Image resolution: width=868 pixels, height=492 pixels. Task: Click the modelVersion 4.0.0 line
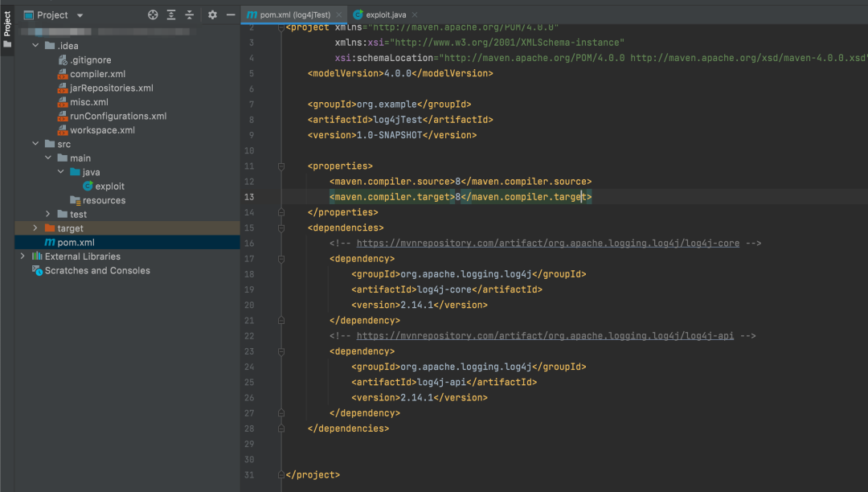pos(400,74)
